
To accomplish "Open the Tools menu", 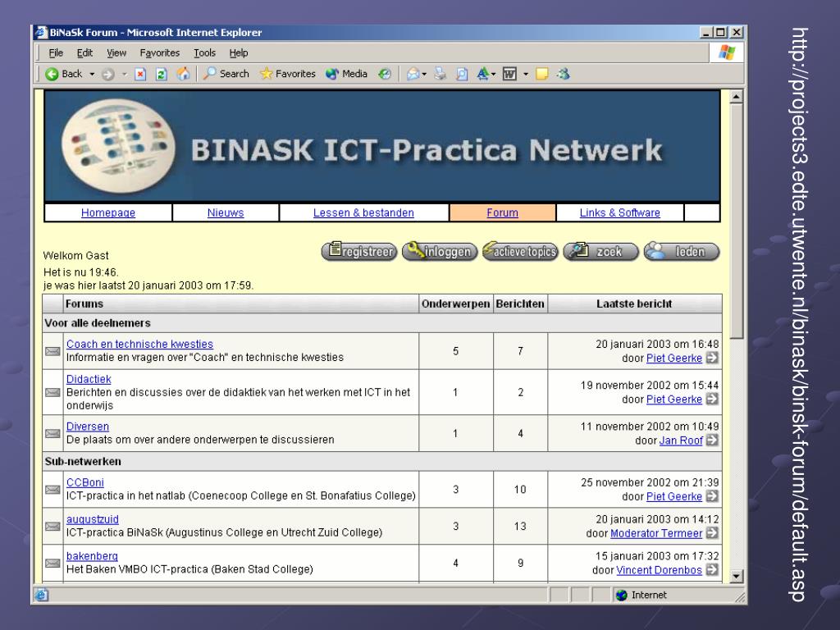I will tap(204, 53).
